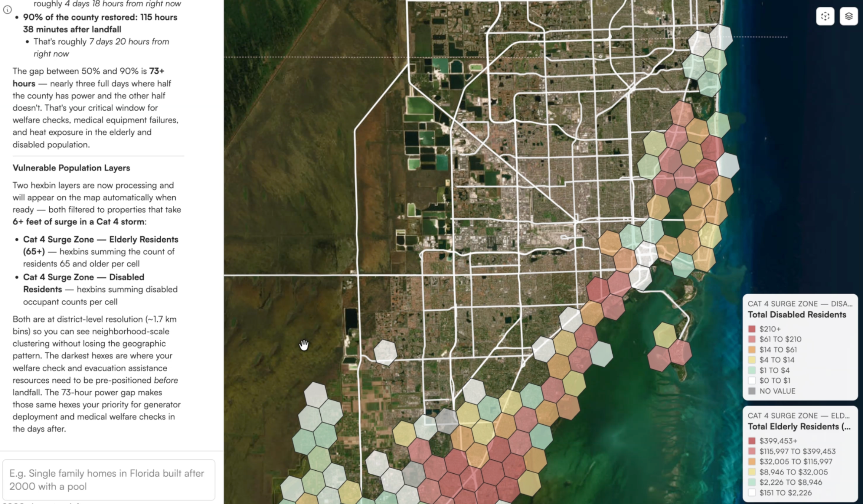
Task: Select the $399,453+ swatch in Elderly legend
Action: 752,441
